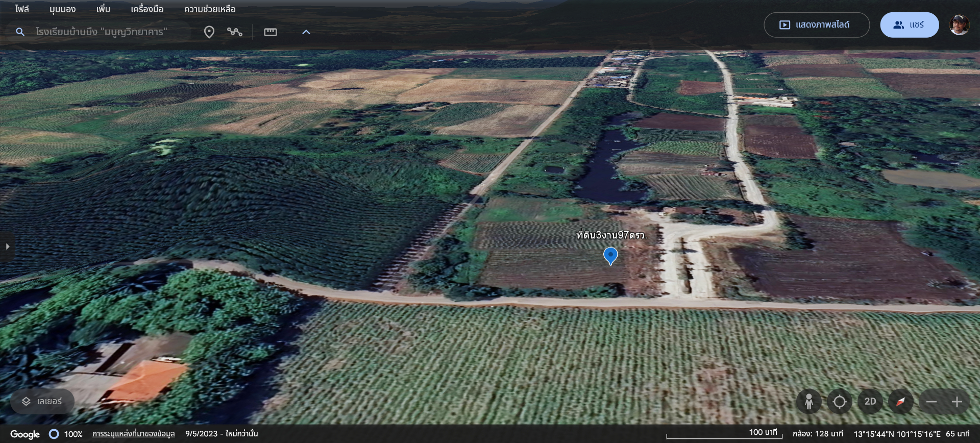Zoom in with the plus icon
The width and height of the screenshot is (980, 443).
[x=957, y=402]
